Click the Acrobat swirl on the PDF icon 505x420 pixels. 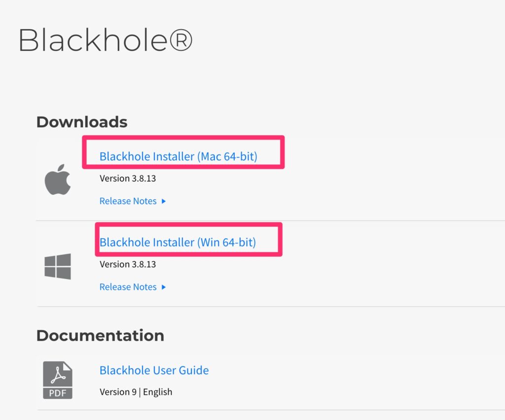[58, 376]
